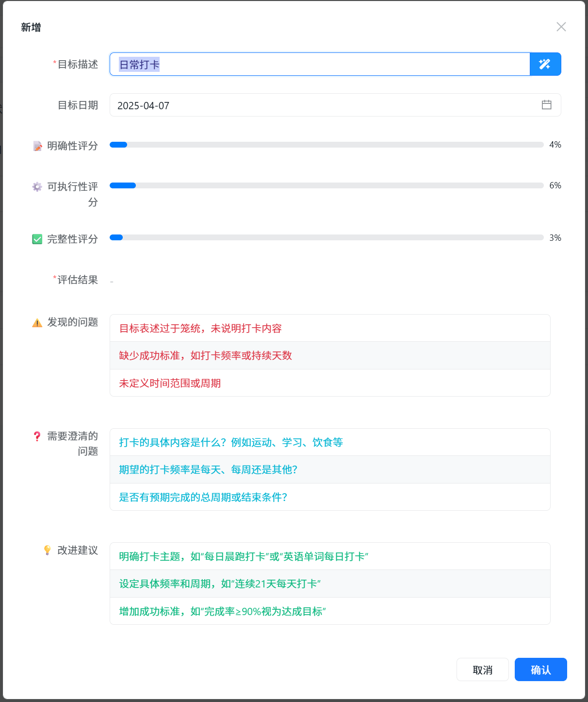Confirm with the 确认 button
This screenshot has height=702, width=588.
tap(541, 669)
